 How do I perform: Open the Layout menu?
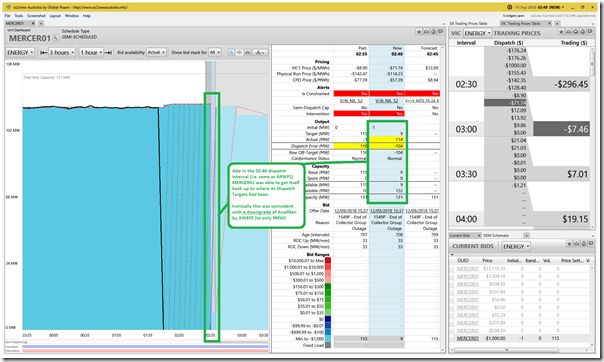click(x=55, y=16)
